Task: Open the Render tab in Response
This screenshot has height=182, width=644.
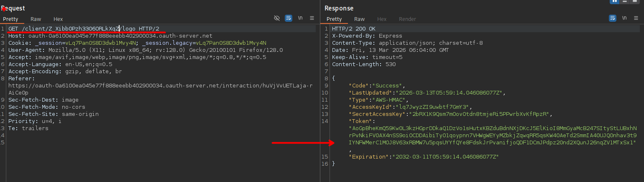Action: tap(407, 19)
